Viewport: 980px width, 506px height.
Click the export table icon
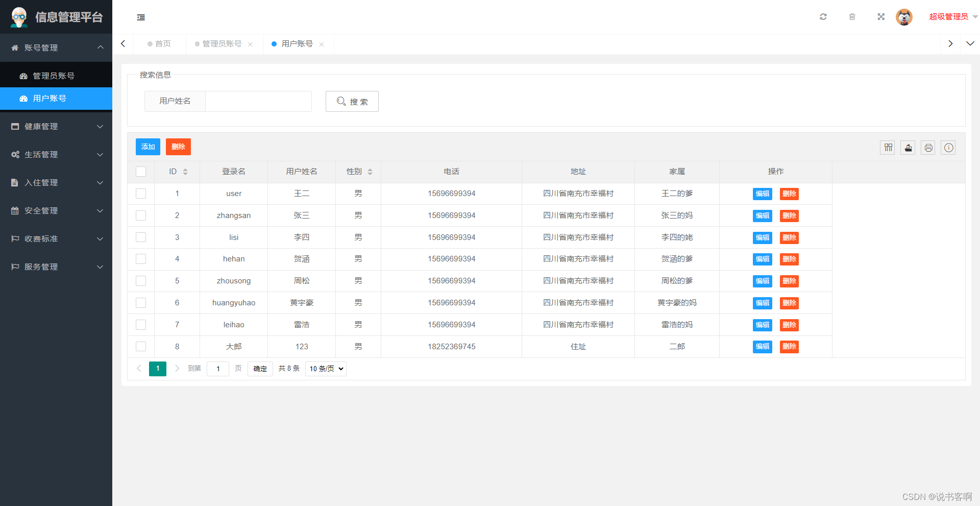click(x=908, y=148)
